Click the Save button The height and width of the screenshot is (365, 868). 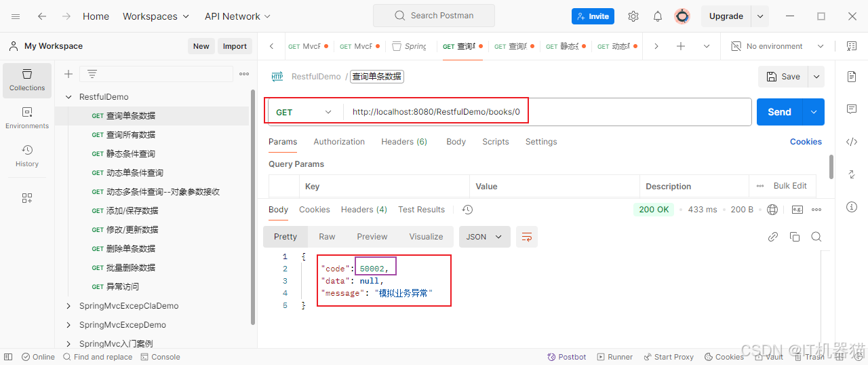[x=783, y=77]
